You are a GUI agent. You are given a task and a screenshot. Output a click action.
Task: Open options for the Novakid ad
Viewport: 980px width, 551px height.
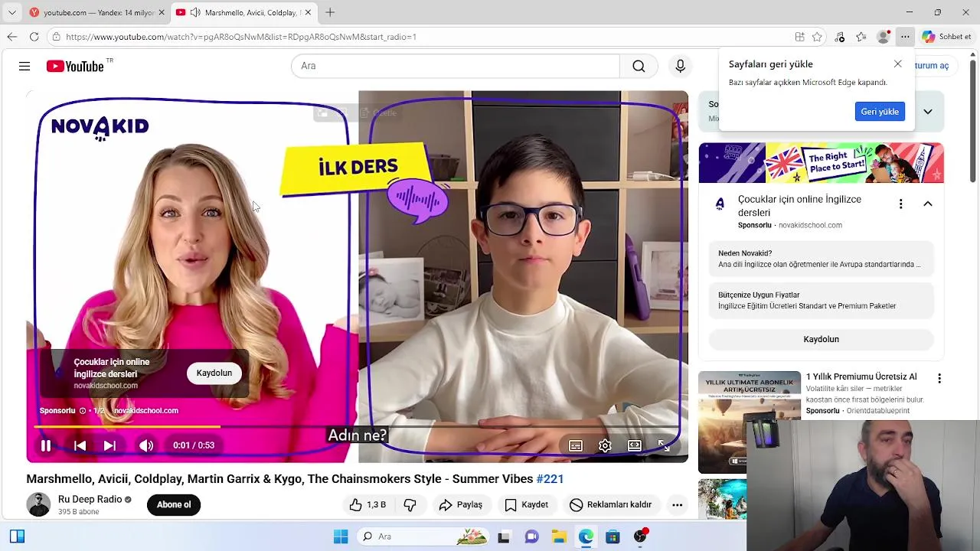(x=901, y=204)
